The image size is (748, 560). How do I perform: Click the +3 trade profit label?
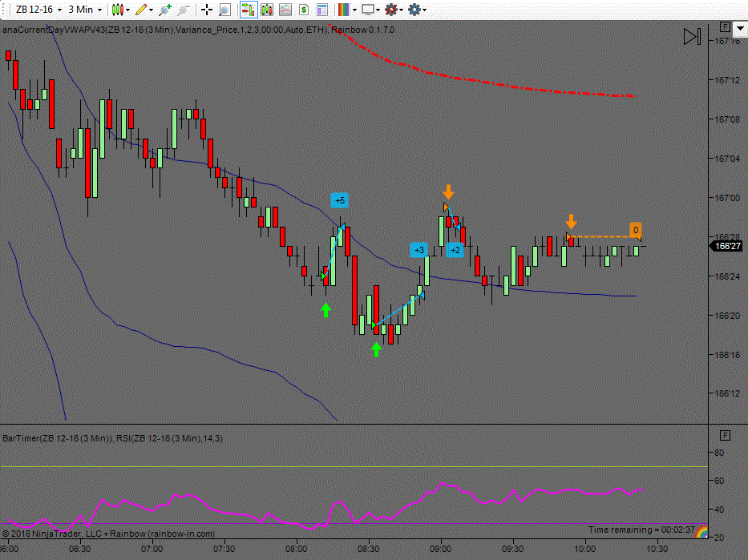418,250
